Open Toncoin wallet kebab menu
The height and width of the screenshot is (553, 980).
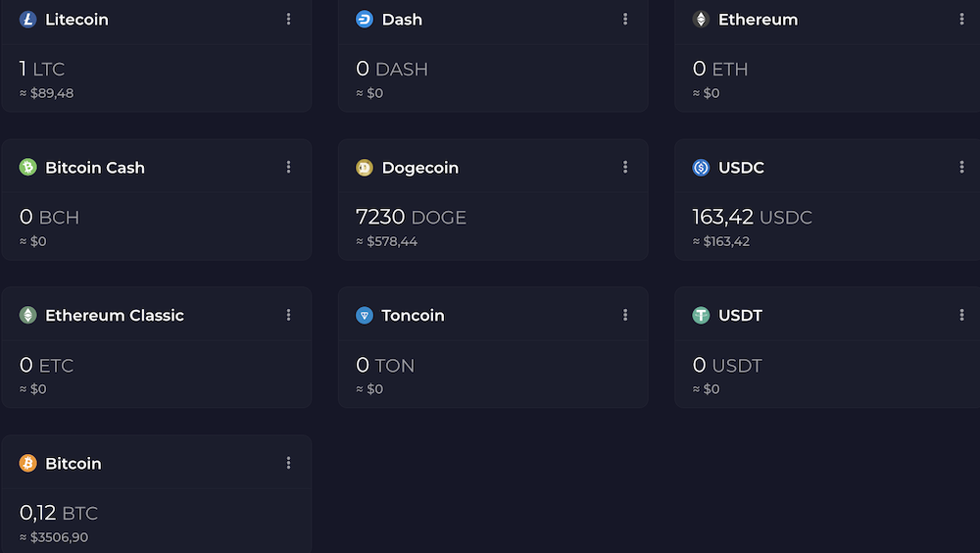pos(625,315)
